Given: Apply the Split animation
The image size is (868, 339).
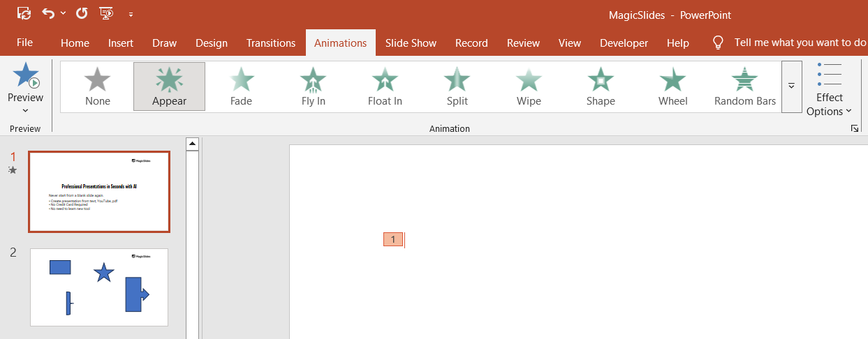Looking at the screenshot, I should click(457, 87).
